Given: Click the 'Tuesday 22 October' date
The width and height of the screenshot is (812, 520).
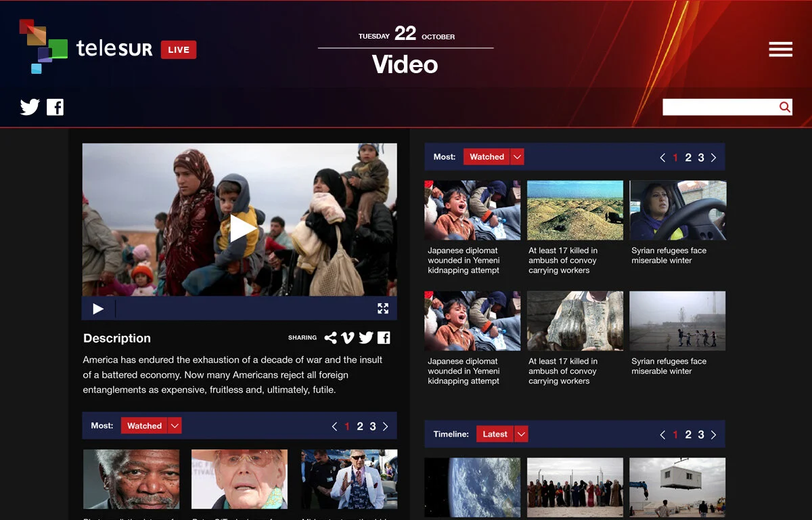Looking at the screenshot, I should pyautogui.click(x=406, y=34).
